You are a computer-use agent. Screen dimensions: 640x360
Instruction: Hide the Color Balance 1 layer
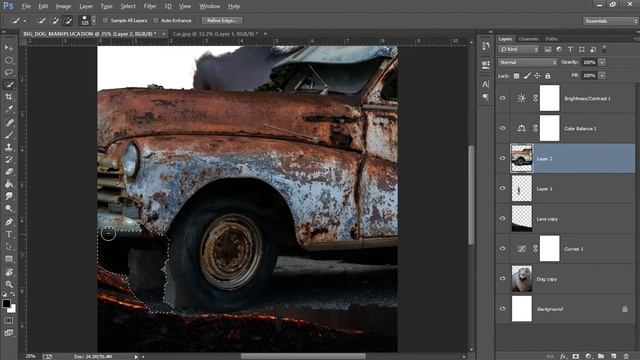(x=502, y=128)
